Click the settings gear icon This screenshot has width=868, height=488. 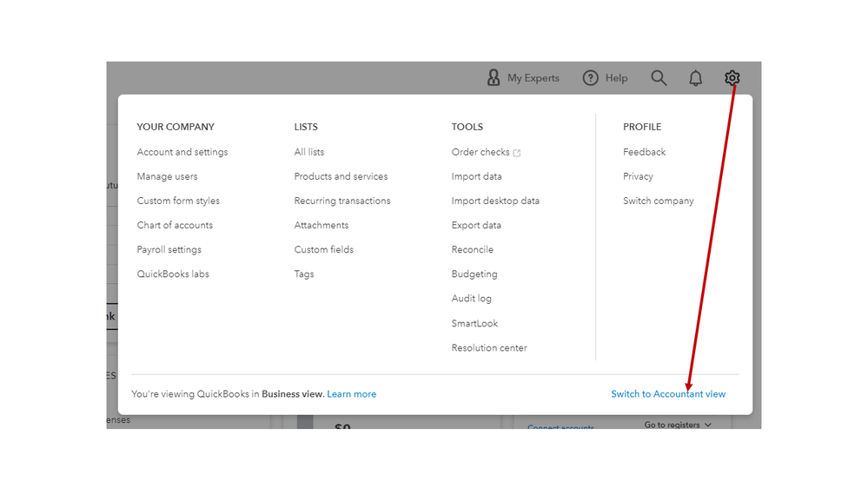[732, 78]
